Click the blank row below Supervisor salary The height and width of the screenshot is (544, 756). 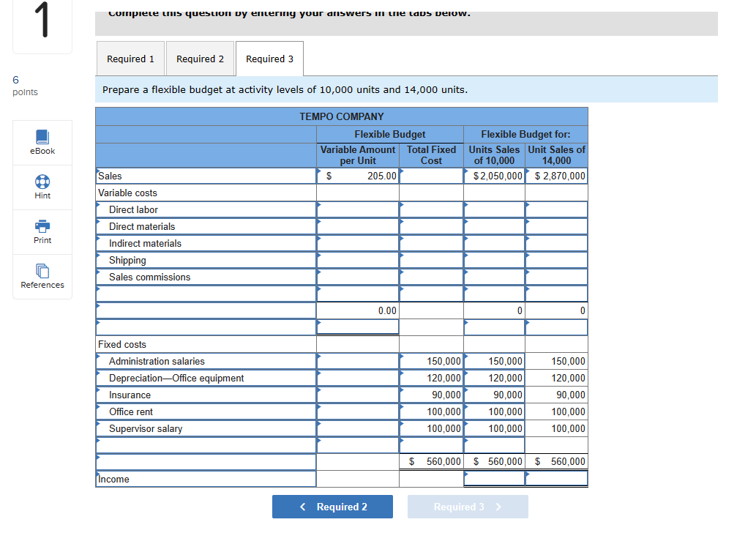click(357, 444)
